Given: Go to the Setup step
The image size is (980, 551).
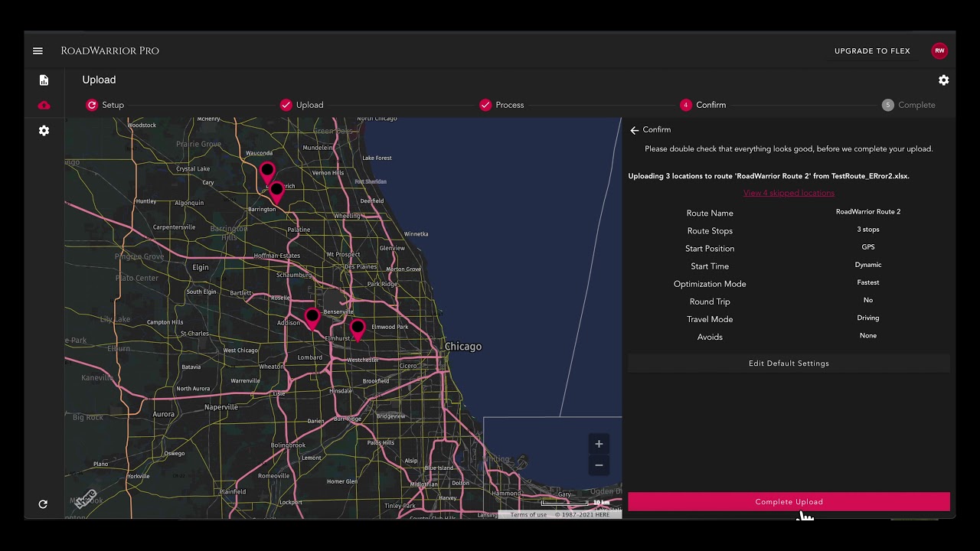Looking at the screenshot, I should pos(105,105).
